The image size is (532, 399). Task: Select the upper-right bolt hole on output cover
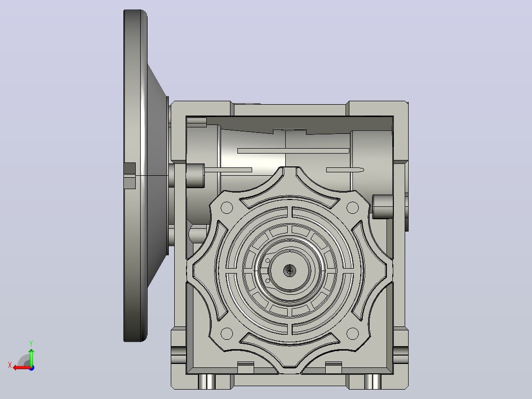(352, 207)
